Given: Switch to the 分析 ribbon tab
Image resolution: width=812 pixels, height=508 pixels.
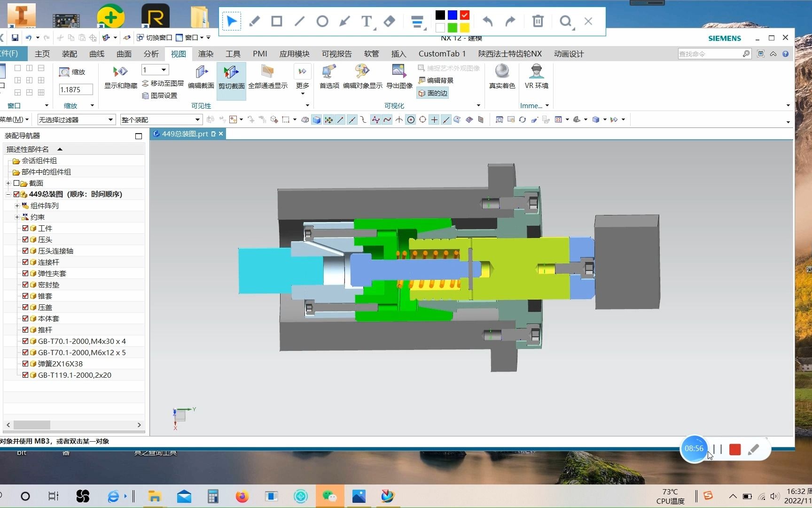Looking at the screenshot, I should point(151,54).
